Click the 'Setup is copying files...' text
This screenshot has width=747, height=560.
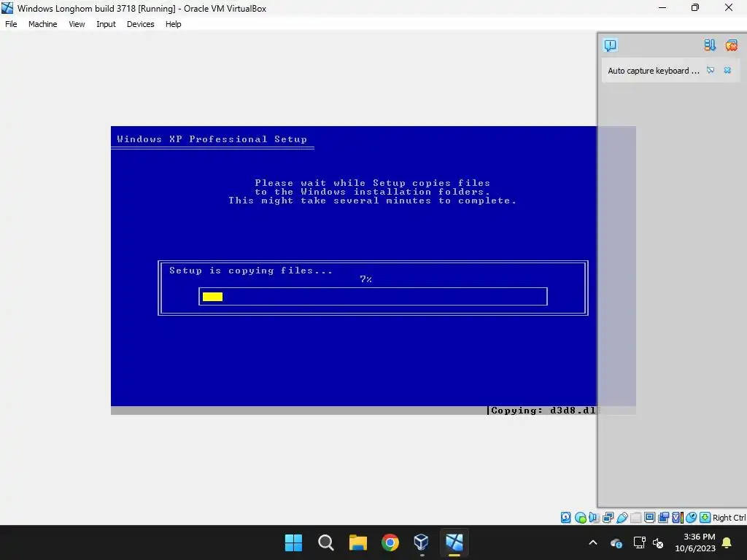tap(251, 271)
